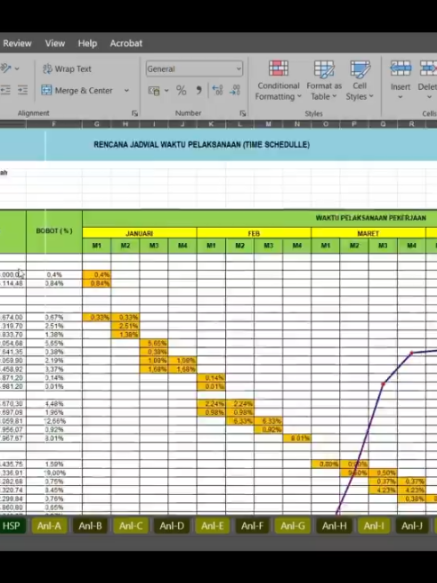Expand the Insert cells dropdown arrow

400,97
